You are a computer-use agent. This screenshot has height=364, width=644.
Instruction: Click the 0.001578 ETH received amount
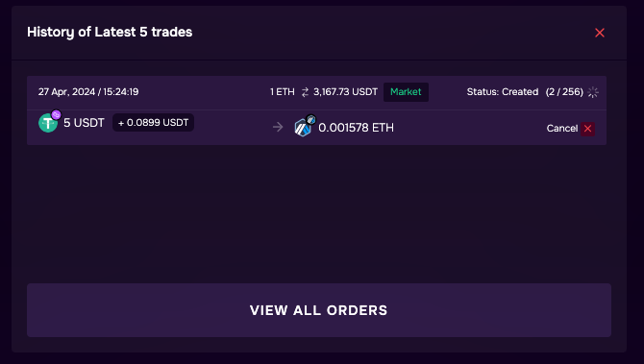click(x=356, y=128)
